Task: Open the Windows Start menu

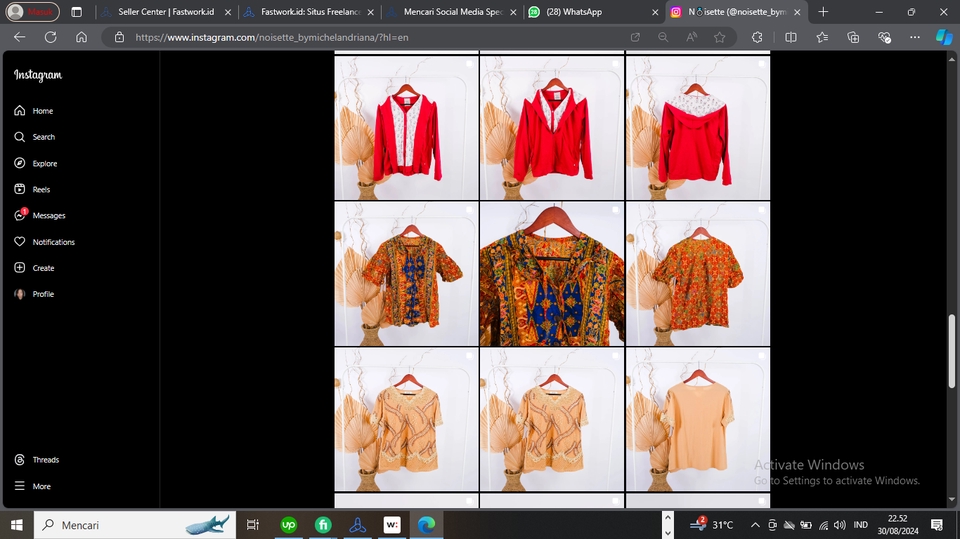Action: (17, 525)
